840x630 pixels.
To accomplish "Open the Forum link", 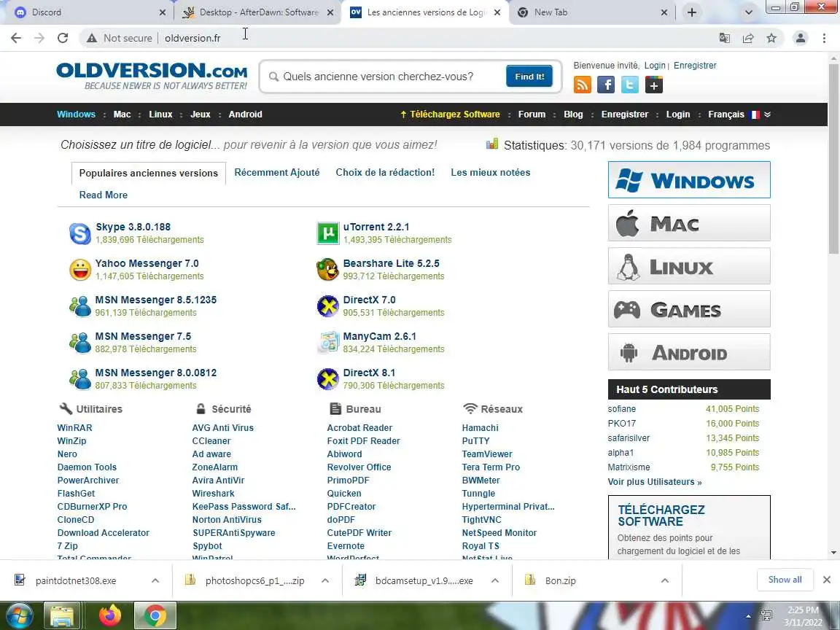I will [x=532, y=114].
